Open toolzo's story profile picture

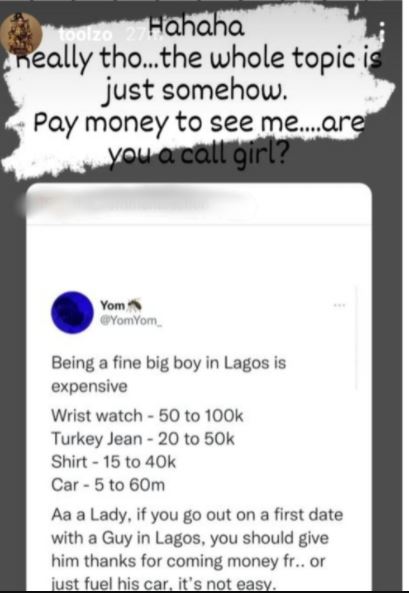pyautogui.click(x=20, y=33)
